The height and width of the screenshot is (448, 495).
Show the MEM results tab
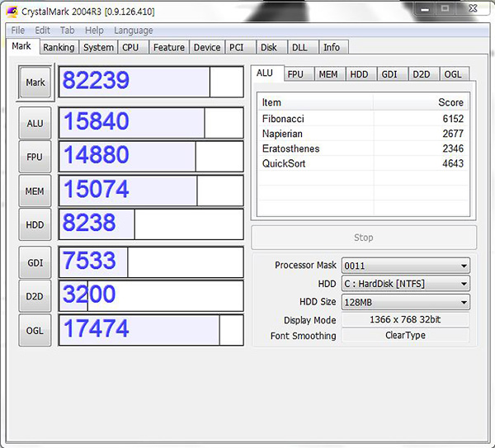pos(329,74)
